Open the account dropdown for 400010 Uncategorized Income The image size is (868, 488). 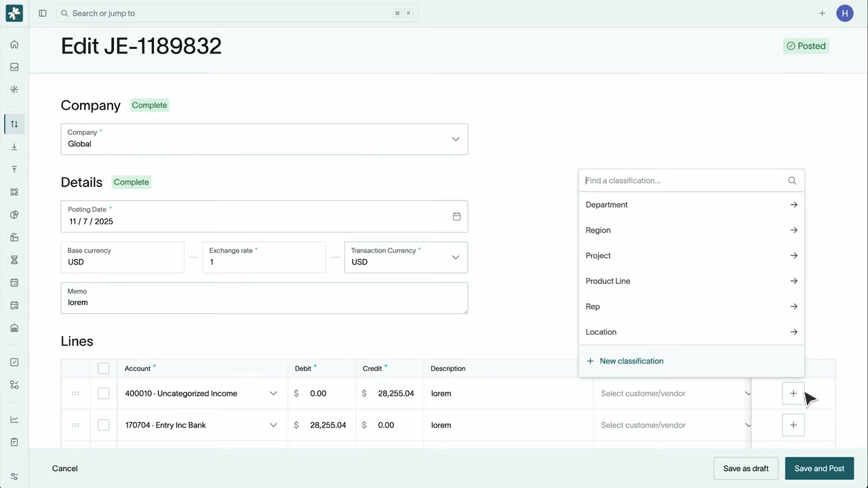click(273, 393)
